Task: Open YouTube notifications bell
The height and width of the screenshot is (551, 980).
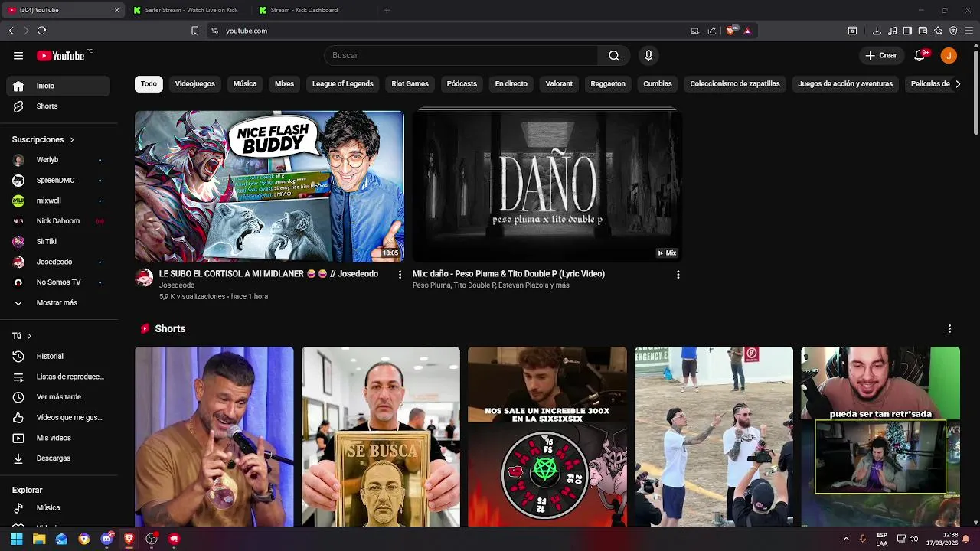Action: click(x=921, y=55)
